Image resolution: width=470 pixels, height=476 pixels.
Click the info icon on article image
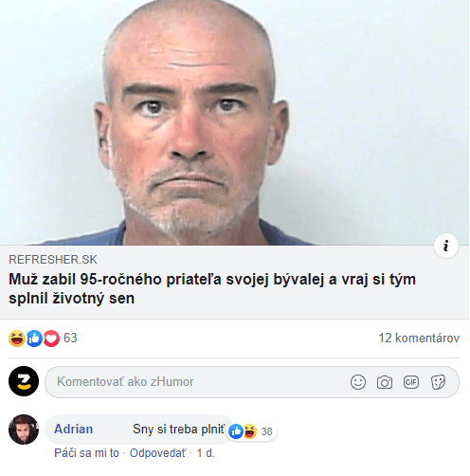coord(445,246)
